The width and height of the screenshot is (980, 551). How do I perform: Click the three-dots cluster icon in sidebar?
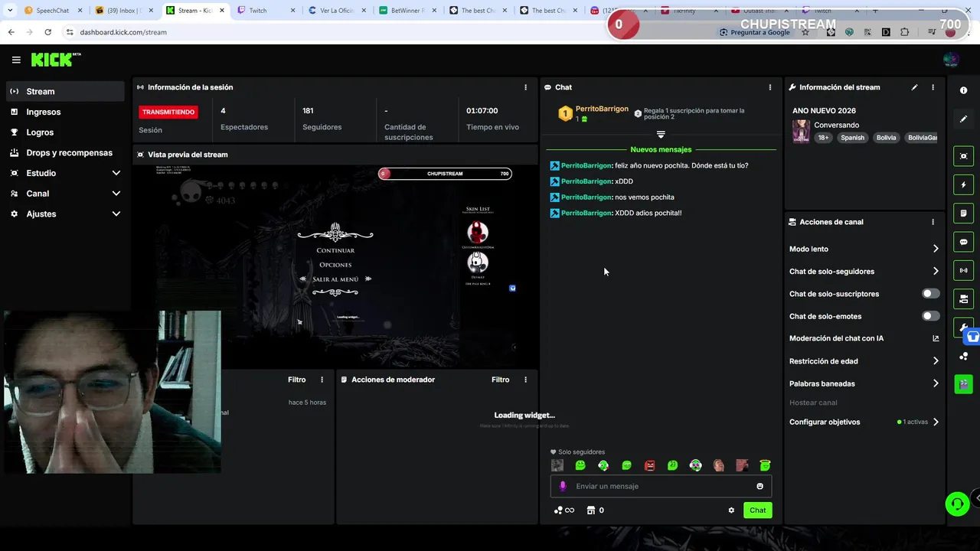(963, 357)
